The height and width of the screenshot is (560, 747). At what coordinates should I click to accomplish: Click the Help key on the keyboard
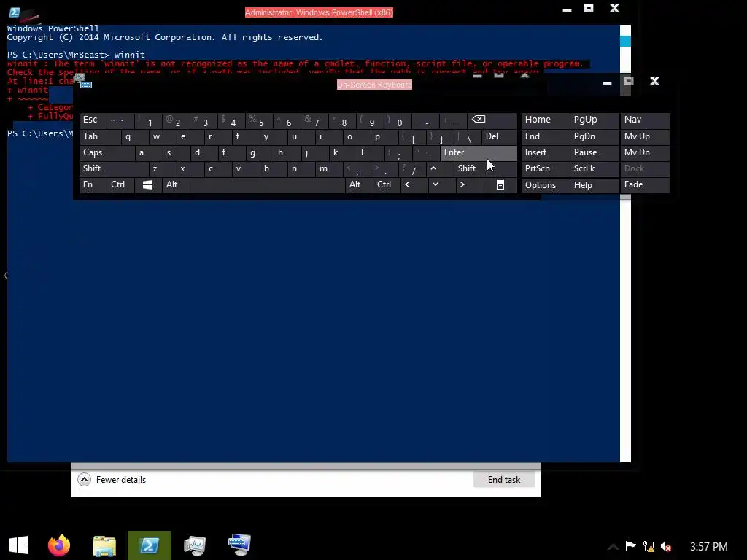pos(594,184)
